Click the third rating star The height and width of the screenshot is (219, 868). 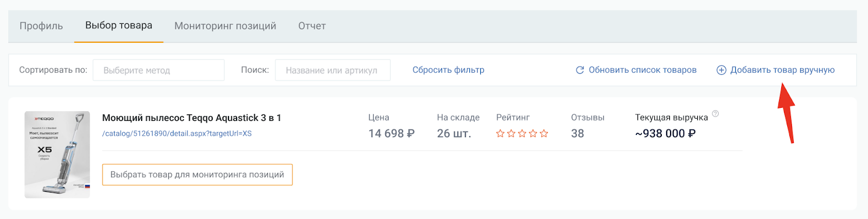coord(522,133)
